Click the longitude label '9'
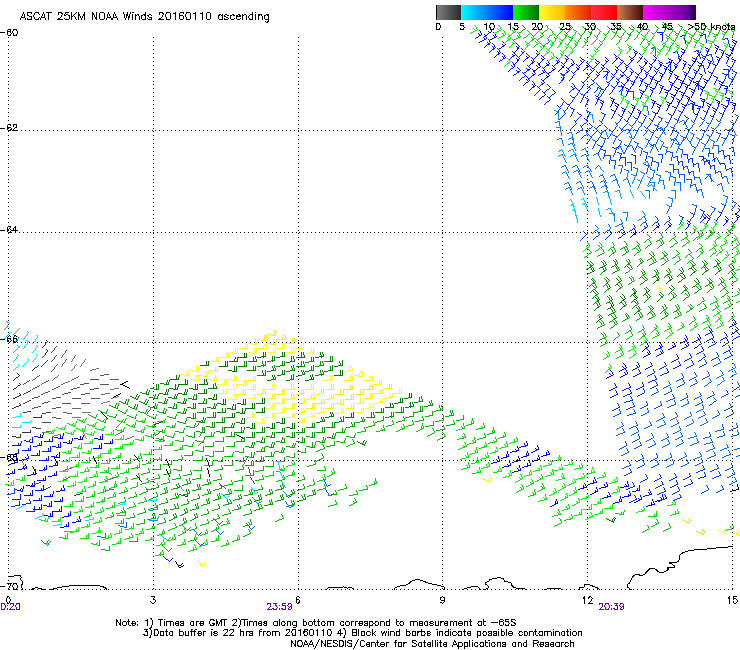 pos(442,600)
